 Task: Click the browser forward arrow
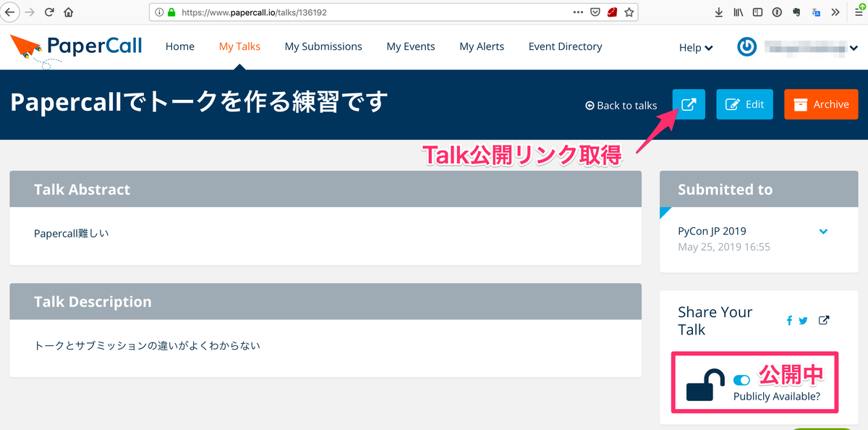click(x=30, y=12)
